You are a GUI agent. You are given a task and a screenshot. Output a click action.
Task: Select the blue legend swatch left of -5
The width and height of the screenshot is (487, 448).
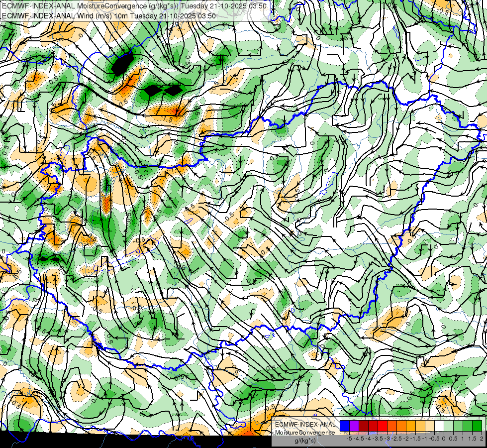pos(345,426)
